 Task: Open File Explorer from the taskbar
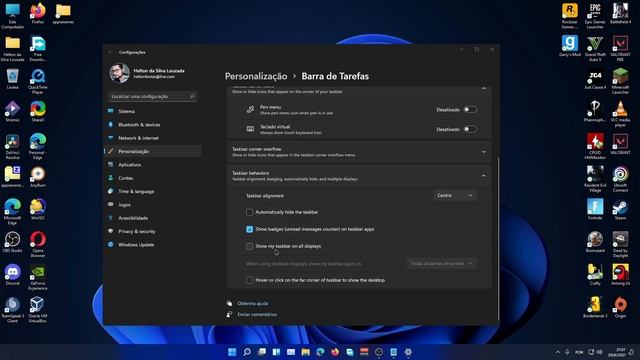[x=306, y=352]
